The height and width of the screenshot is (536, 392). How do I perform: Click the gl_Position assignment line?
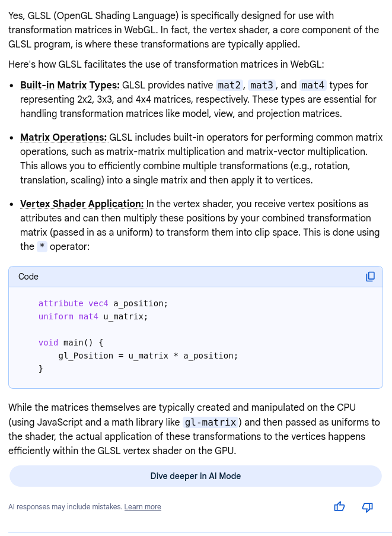click(x=148, y=356)
